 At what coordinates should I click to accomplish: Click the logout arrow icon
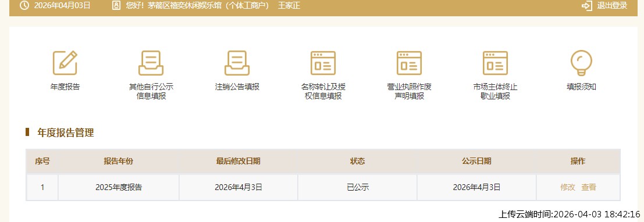587,6
